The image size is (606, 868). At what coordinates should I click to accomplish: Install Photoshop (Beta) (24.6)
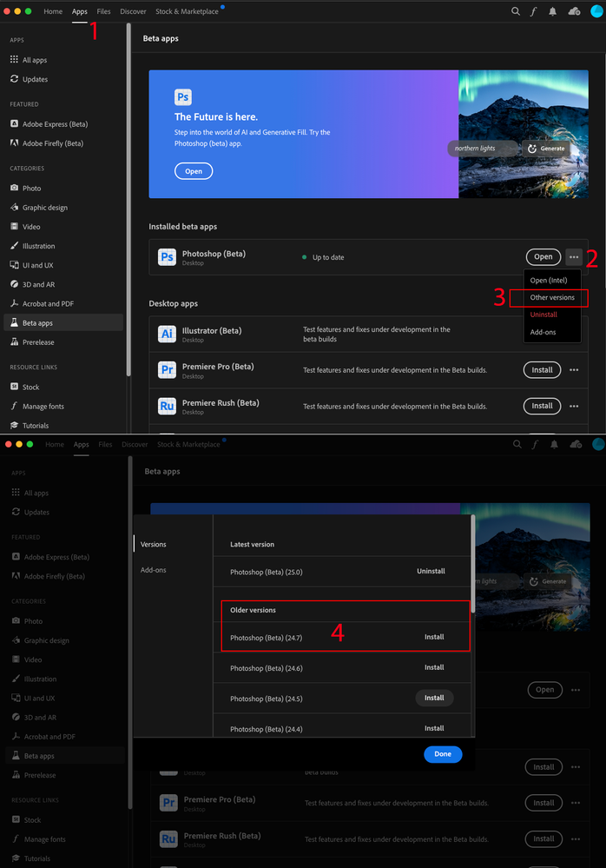click(434, 667)
